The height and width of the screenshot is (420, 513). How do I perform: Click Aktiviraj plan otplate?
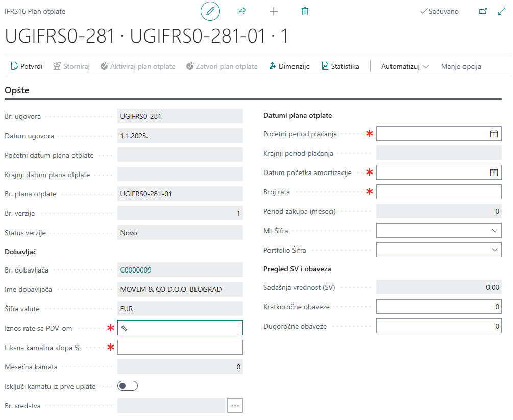pyautogui.click(x=138, y=66)
